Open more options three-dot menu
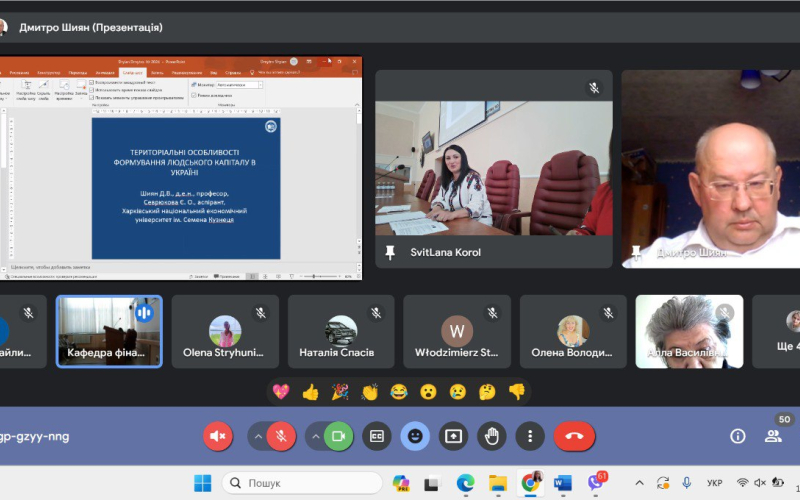800x500 pixels. [x=530, y=436]
